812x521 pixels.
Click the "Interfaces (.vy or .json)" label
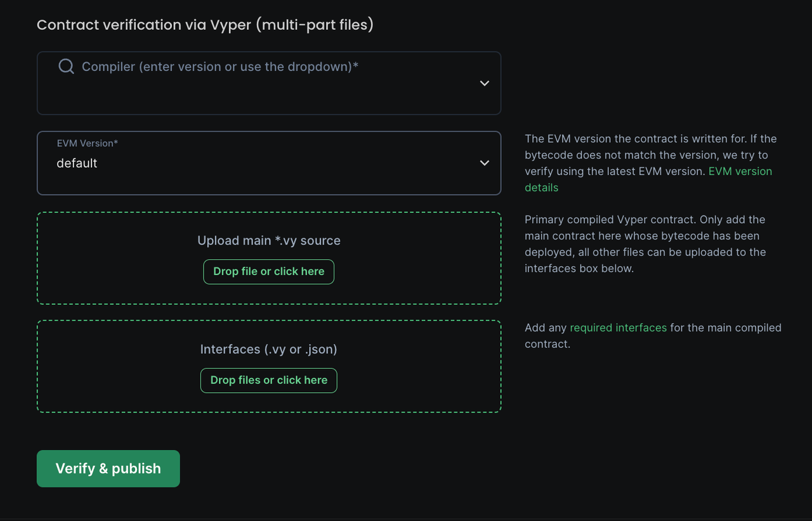[268, 349]
